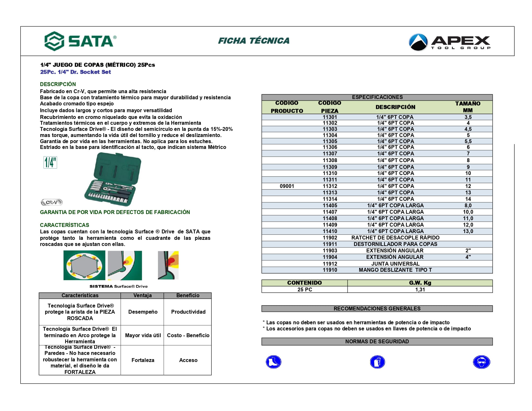Viewport: 532px width, 411px height.
Task: Click JUNTA UNIVERSAL description
Action: coord(396,264)
